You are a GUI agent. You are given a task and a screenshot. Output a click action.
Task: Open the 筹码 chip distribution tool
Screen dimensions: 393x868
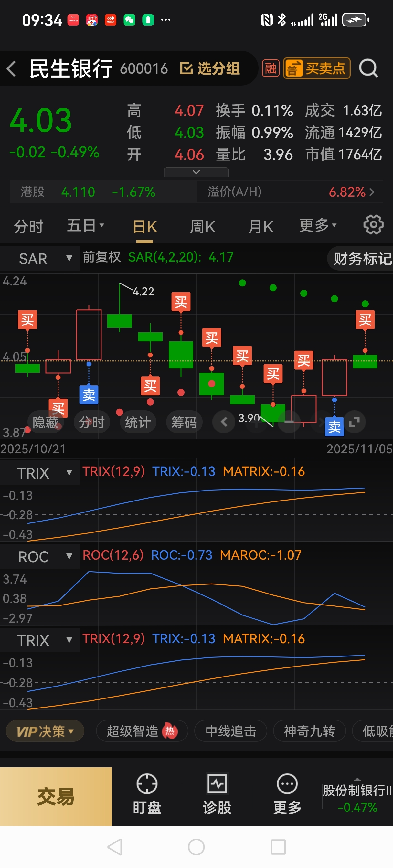click(x=184, y=422)
